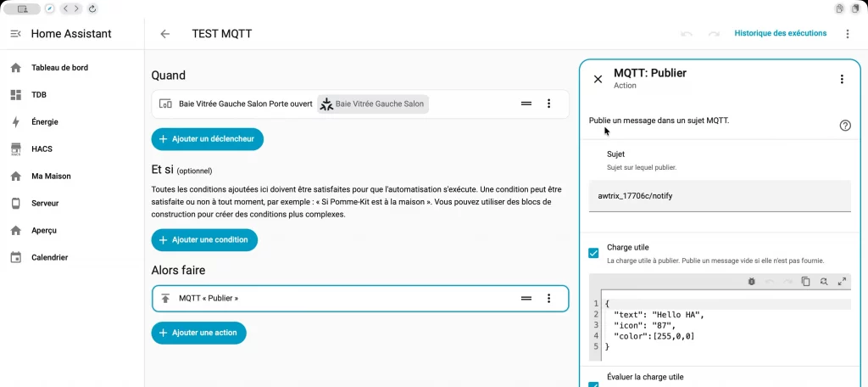Image resolution: width=868 pixels, height=387 pixels.
Task: Open the trigger row three-dot menu
Action: point(548,104)
